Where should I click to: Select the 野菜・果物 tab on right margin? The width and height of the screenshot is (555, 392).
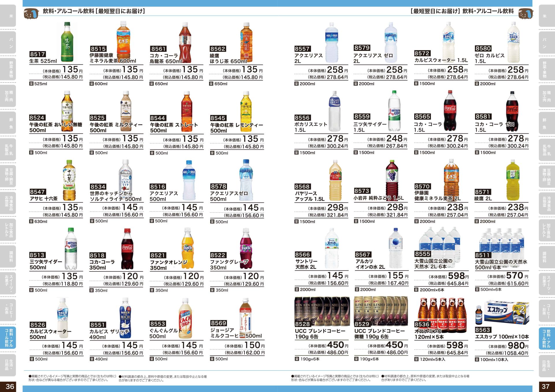click(x=547, y=69)
